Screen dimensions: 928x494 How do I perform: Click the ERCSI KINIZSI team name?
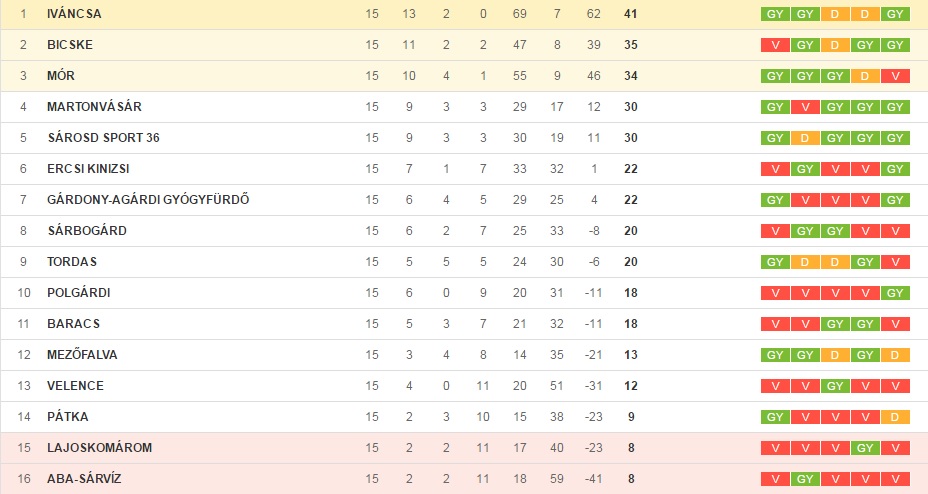coord(88,169)
